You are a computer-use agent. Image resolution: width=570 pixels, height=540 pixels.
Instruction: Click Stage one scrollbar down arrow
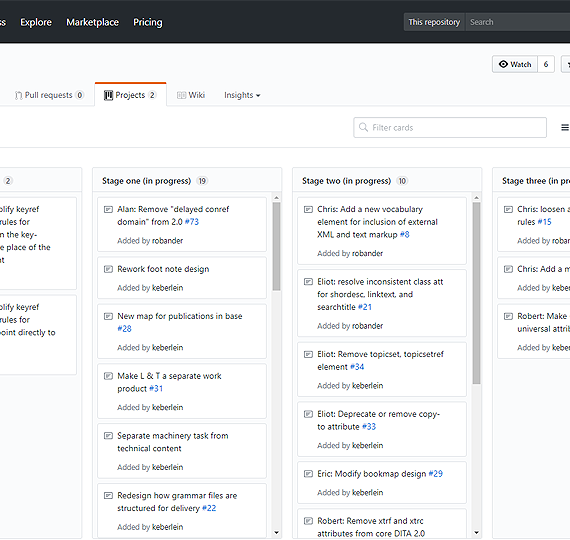click(277, 533)
